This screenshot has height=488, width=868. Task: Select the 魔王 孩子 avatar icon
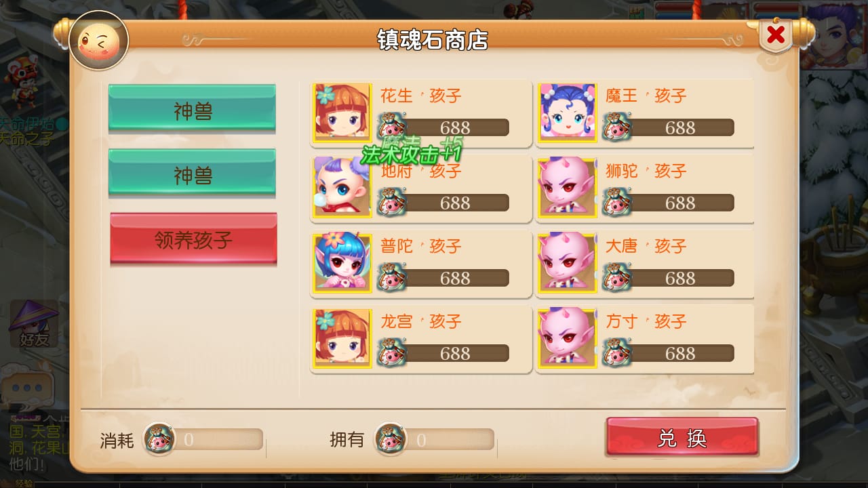pos(568,113)
